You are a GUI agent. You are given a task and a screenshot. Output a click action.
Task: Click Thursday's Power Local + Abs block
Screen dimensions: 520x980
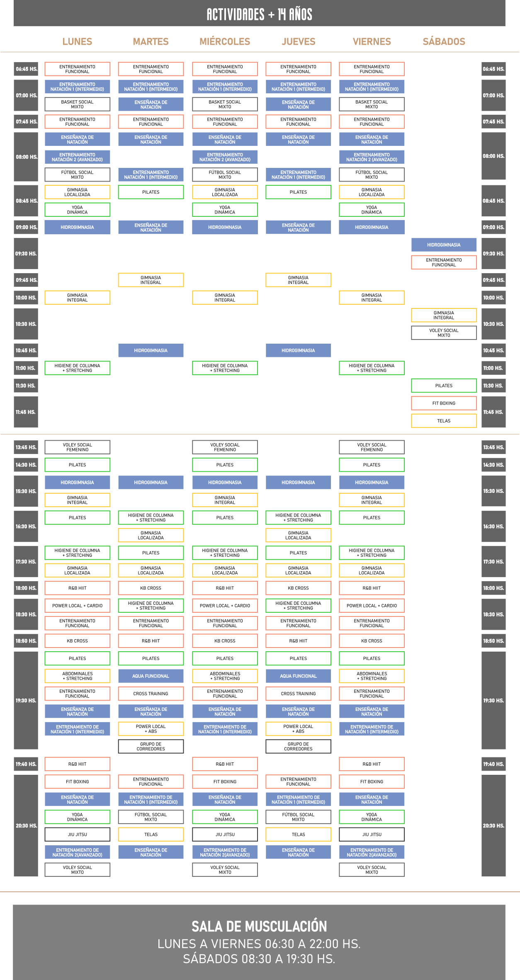[298, 729]
